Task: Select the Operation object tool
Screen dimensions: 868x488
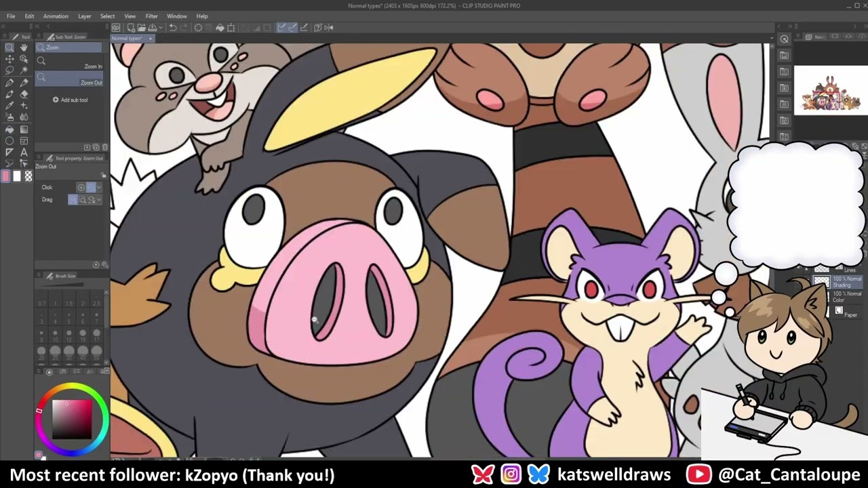Action: click(x=24, y=59)
